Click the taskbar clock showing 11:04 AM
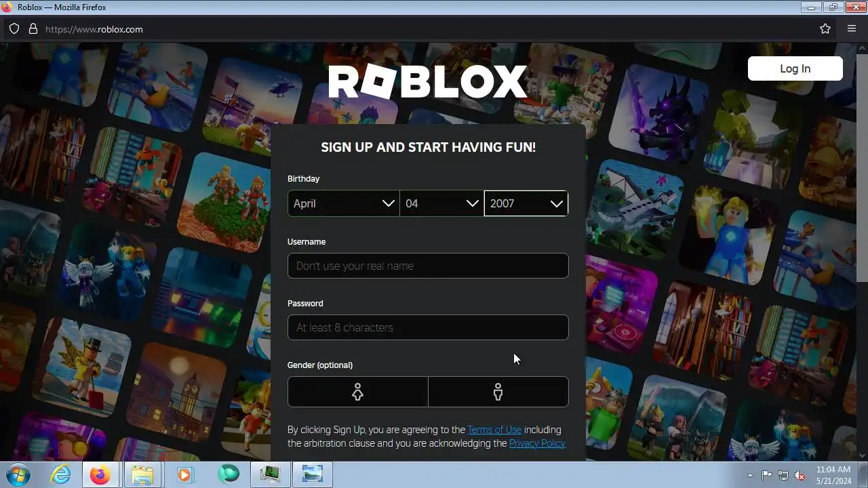Image resolution: width=868 pixels, height=488 pixels. (833, 474)
